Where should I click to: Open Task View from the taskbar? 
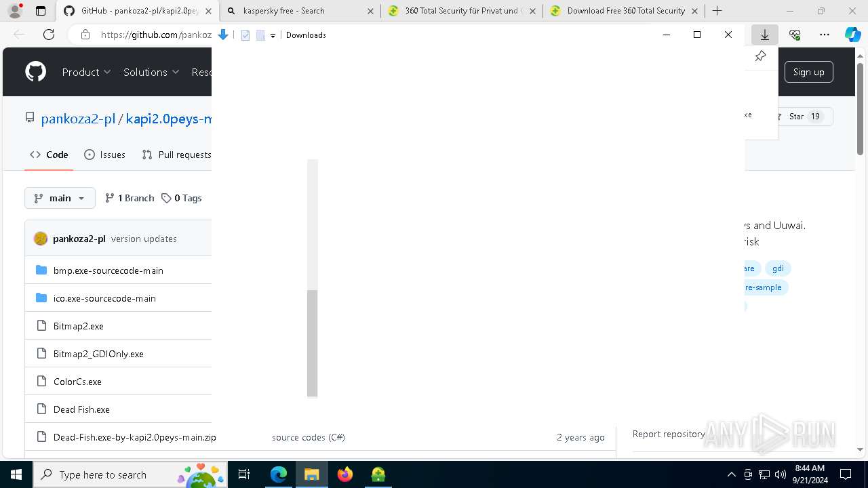pos(245,474)
